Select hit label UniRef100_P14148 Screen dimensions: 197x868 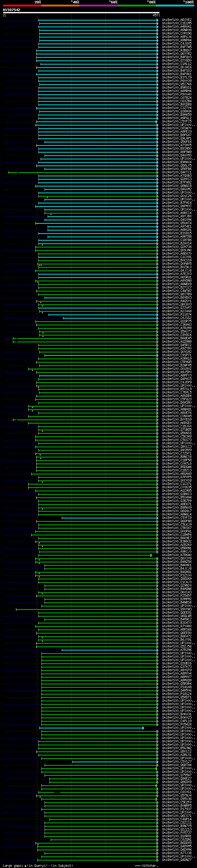pos(177,687)
